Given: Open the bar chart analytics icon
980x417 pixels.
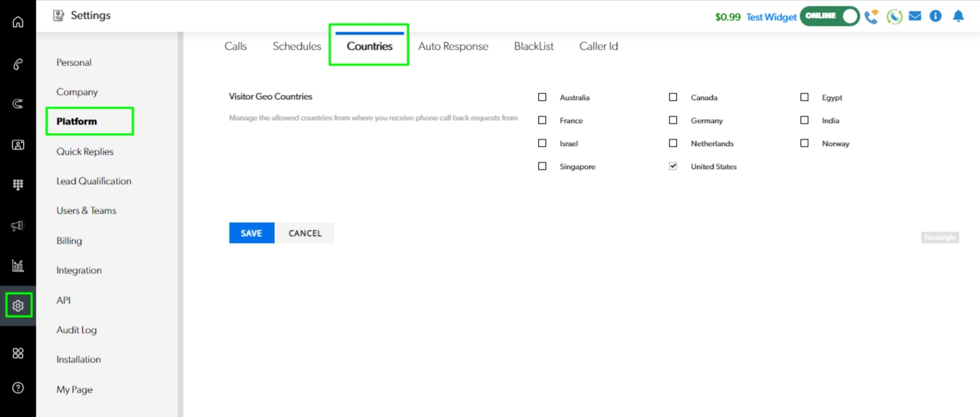Looking at the screenshot, I should (18, 266).
